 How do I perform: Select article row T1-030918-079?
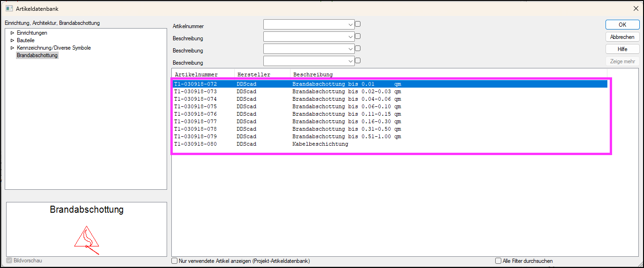[390, 136]
